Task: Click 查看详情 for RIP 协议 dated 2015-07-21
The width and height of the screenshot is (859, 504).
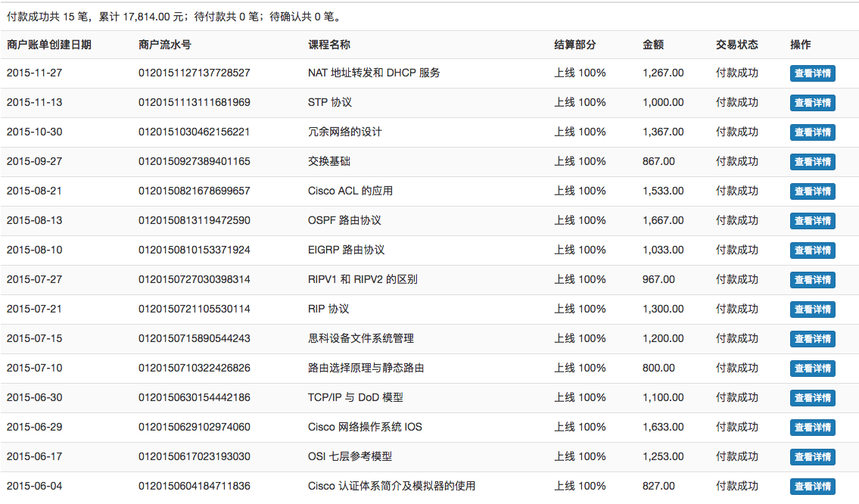Action: pos(812,310)
